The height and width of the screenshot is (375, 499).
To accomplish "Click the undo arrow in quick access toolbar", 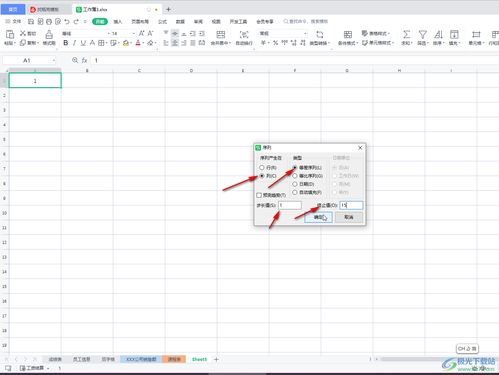I will tap(67, 22).
